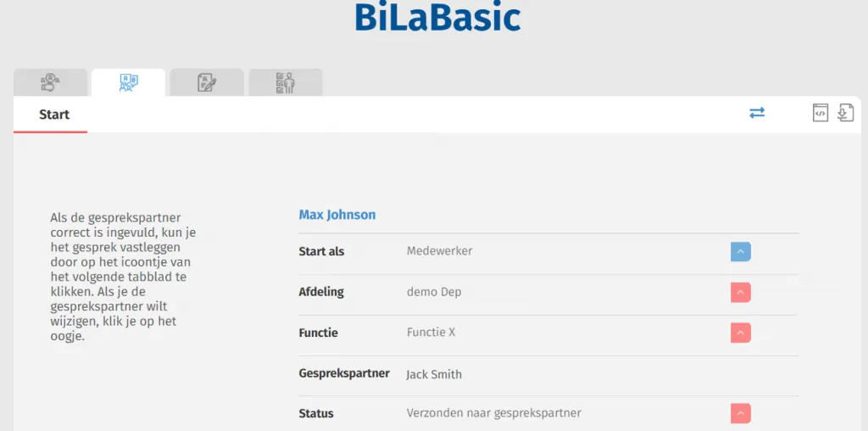Select the Start sub-tab

click(x=54, y=115)
